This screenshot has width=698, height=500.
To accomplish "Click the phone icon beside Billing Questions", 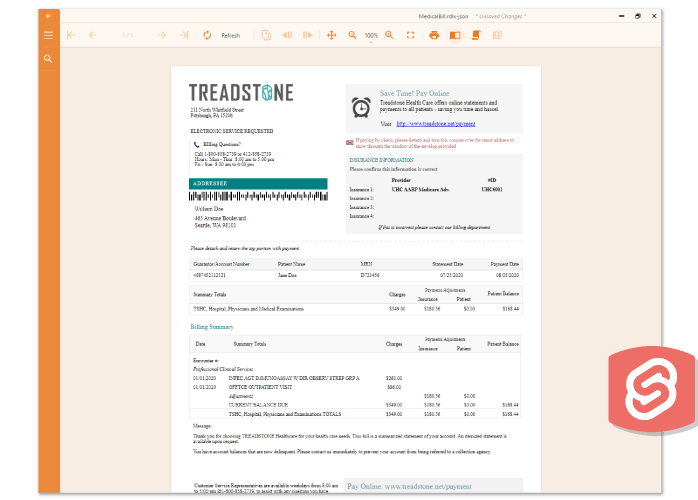I will [x=196, y=145].
